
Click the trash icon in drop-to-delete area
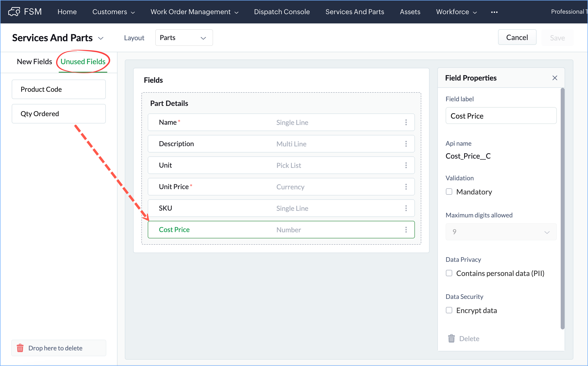click(x=20, y=348)
